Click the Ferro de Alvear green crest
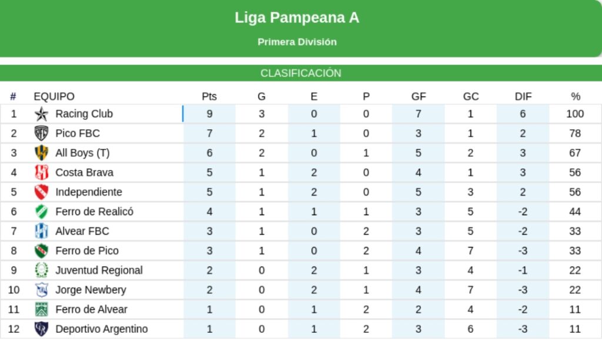This screenshot has width=602, height=364. tap(41, 309)
